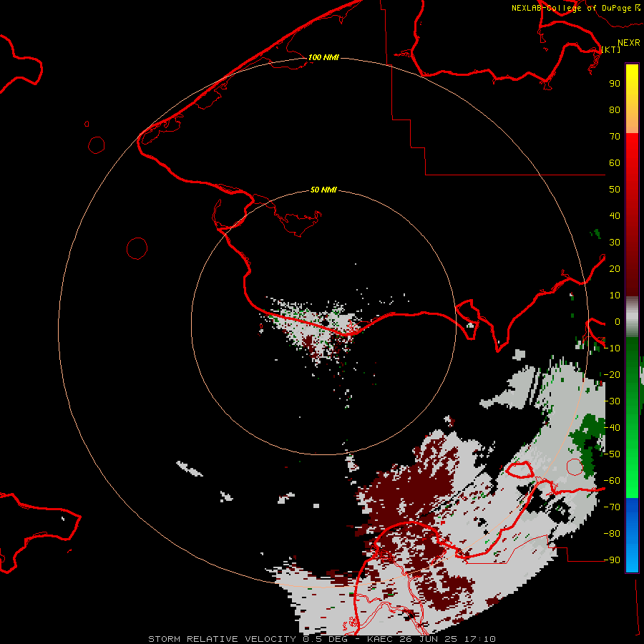Click the blue bottom segment of the velocity color bar

(632, 535)
